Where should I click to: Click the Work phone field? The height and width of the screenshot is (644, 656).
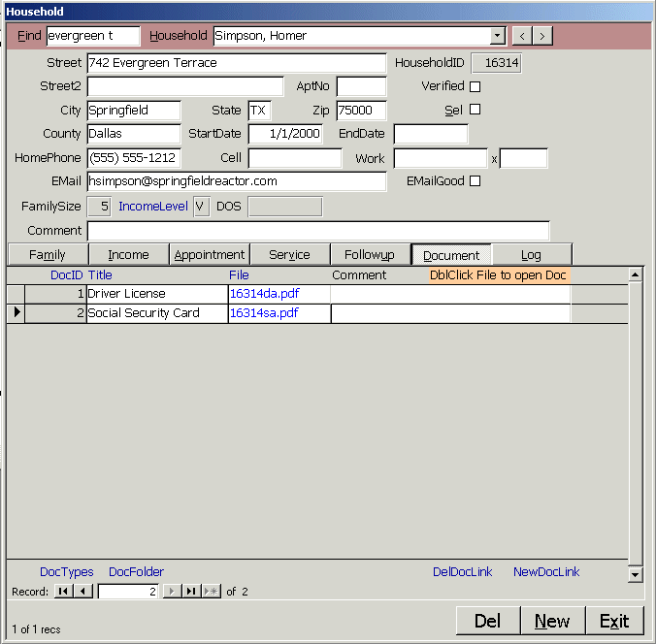coord(441,158)
